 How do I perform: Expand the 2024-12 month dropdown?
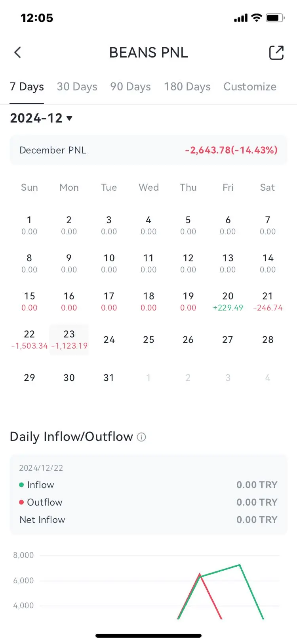tap(41, 118)
